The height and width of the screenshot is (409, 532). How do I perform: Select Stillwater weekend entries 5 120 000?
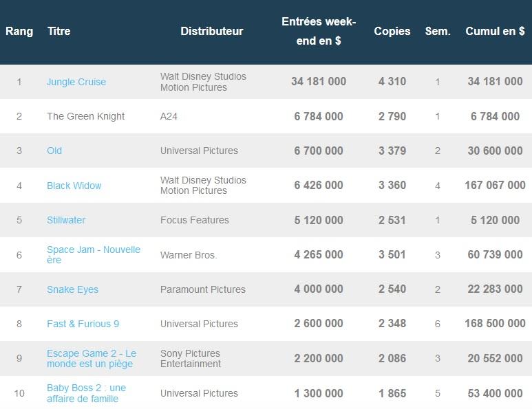point(319,220)
